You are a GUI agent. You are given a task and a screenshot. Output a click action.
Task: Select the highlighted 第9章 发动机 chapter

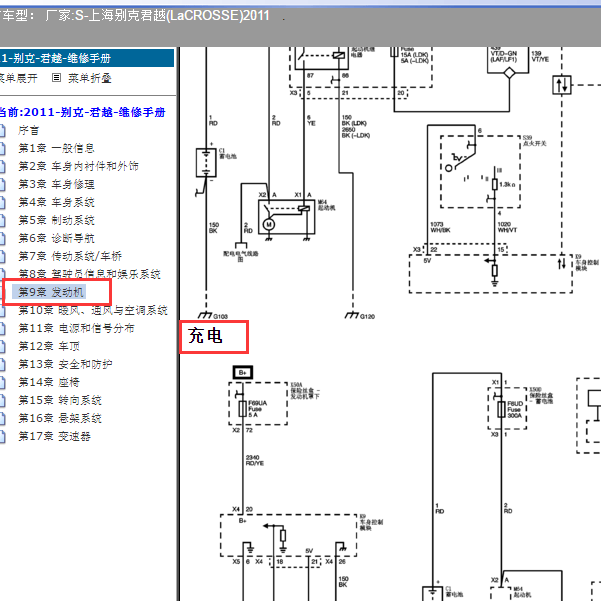point(51,292)
